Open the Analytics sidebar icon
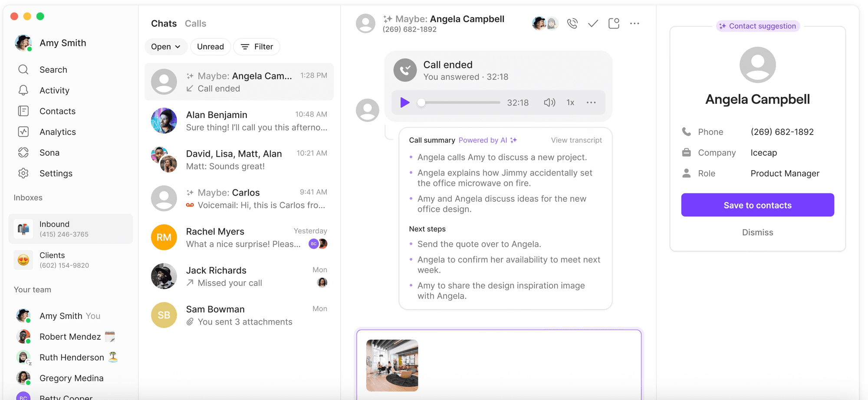This screenshot has height=400, width=868. click(x=23, y=132)
